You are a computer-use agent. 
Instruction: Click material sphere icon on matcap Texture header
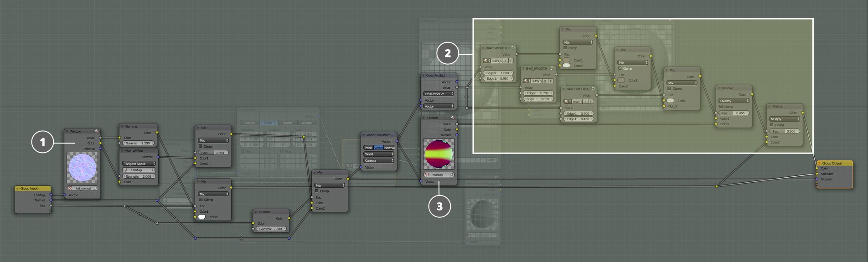point(453,118)
